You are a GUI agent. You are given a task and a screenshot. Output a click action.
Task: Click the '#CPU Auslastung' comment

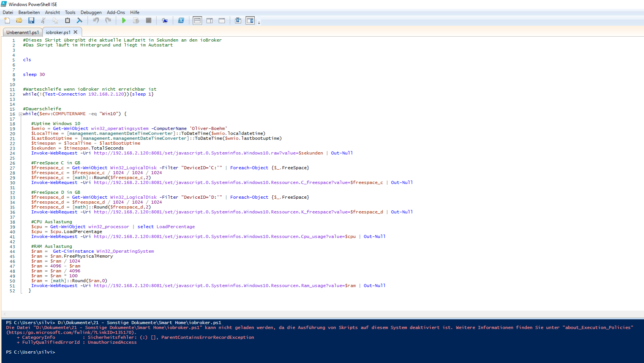(52, 222)
